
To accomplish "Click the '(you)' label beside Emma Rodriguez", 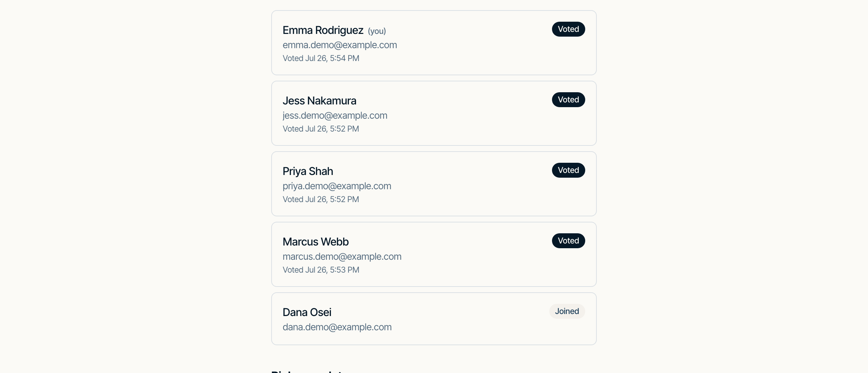I will [x=377, y=31].
